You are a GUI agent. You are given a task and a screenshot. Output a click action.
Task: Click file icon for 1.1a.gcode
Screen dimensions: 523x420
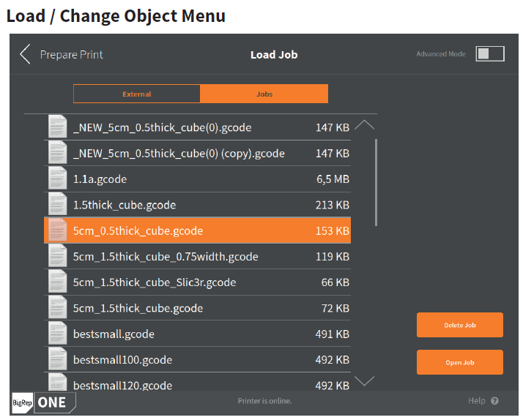pyautogui.click(x=57, y=179)
